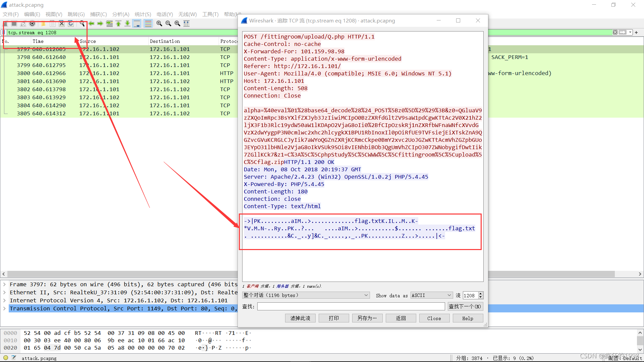This screenshot has height=362, width=644.
Task: Expand the Frame 3797 tree node
Action: click(x=4, y=284)
